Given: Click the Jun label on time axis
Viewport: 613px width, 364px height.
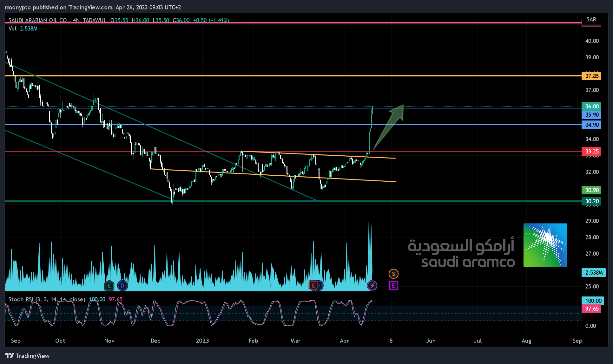Looking at the screenshot, I should (x=431, y=341).
